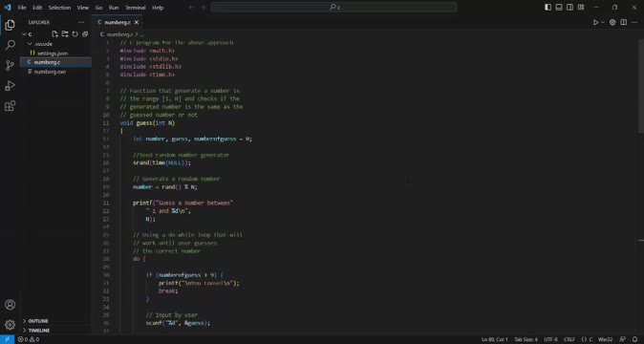Toggle the bottom panel layout button
The width and height of the screenshot is (644, 344).
pos(559,8)
